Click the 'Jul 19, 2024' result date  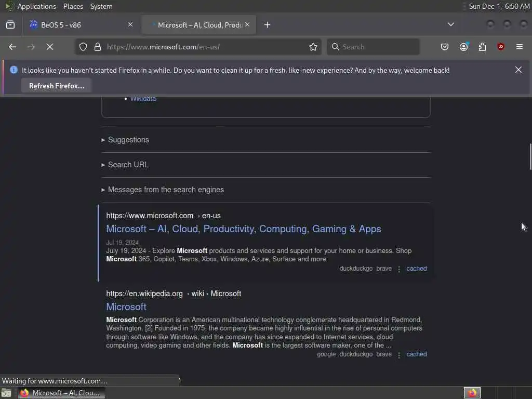click(122, 243)
